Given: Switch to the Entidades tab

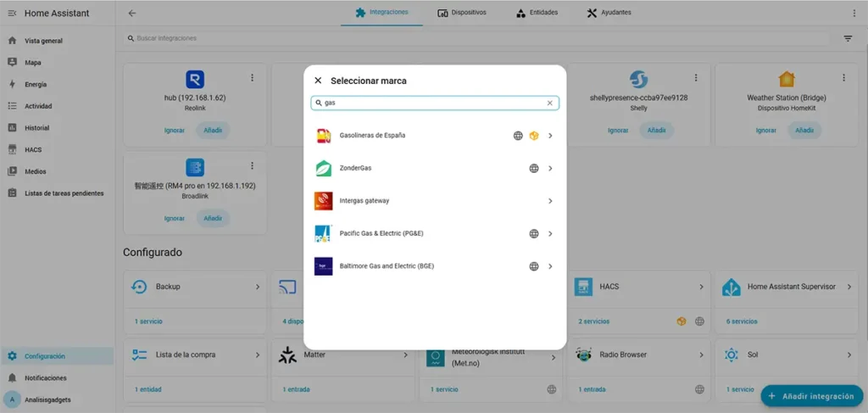Looking at the screenshot, I should click(x=537, y=13).
